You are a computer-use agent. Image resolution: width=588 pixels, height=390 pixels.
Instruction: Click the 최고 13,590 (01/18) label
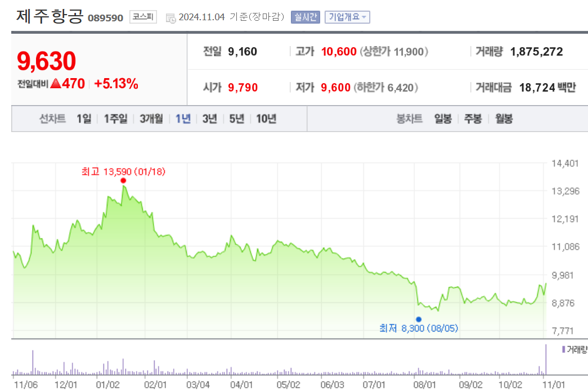coord(123,171)
